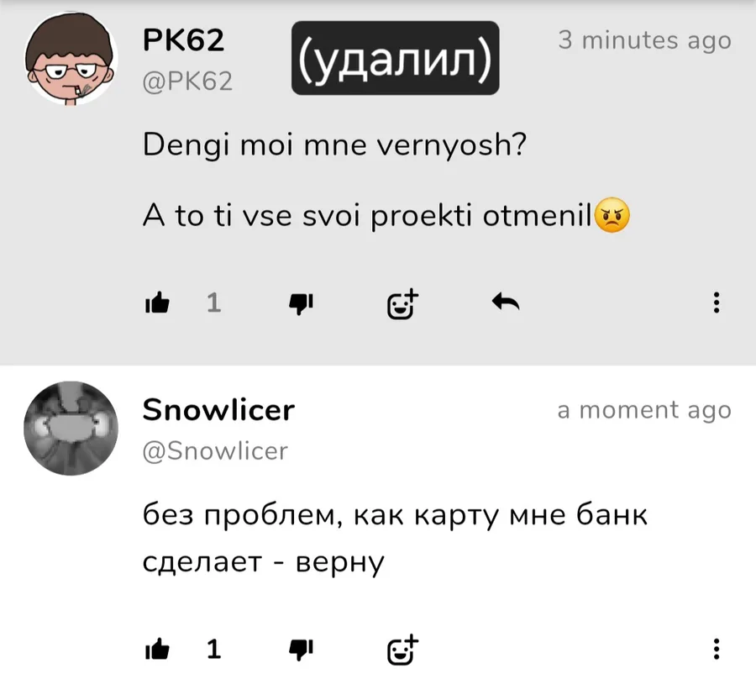Open the @Snowlicer handle
The image size is (756, 700).
pyautogui.click(x=215, y=451)
